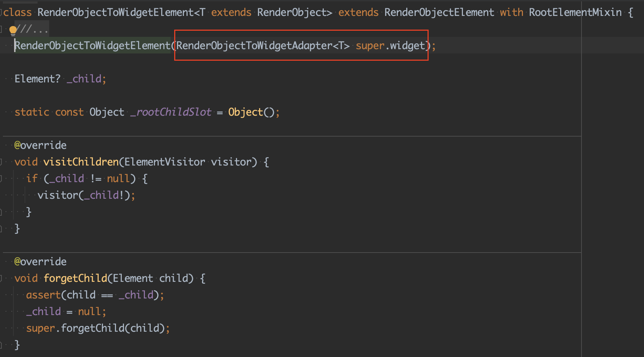
Task: Click the 'const' keyword
Action: [x=69, y=112]
